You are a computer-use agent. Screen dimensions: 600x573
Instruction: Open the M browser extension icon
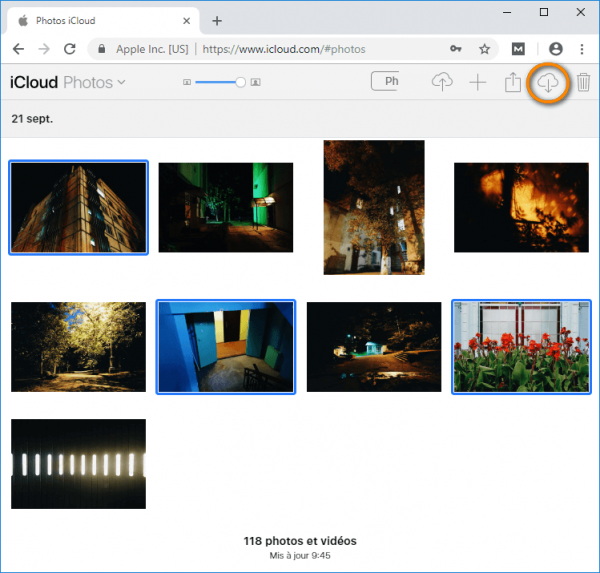point(518,49)
